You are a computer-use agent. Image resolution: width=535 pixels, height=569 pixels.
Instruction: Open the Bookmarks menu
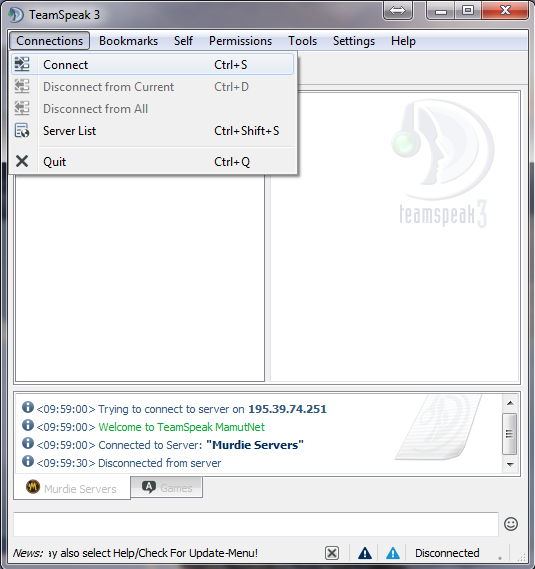tap(128, 41)
